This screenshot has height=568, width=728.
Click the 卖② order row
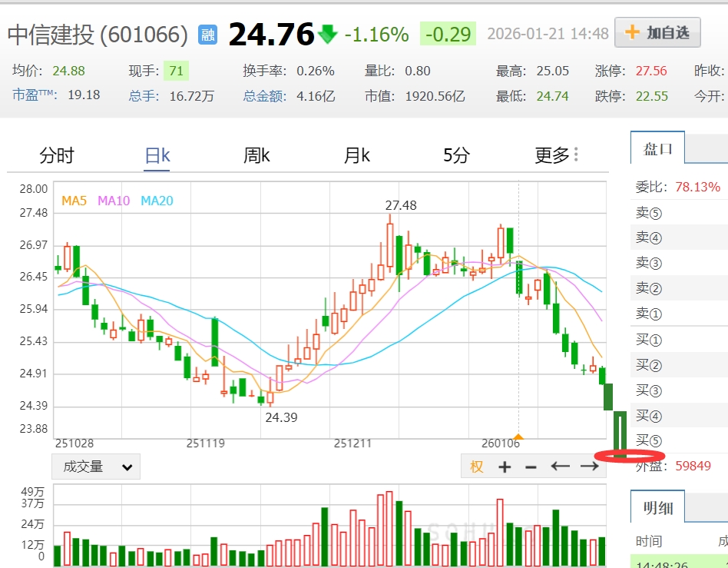click(x=680, y=288)
